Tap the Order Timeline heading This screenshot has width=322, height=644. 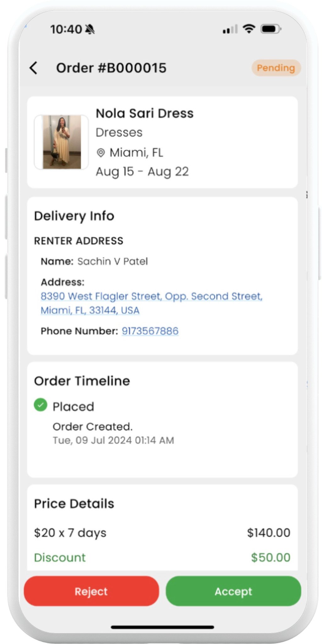coord(82,381)
